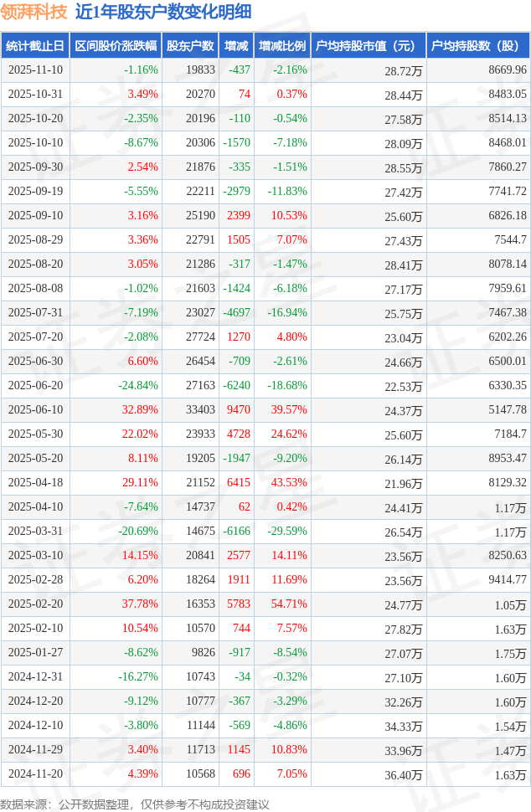Click the -24.84% price change cell
Image resolution: width=531 pixels, height=812 pixels.
tap(138, 386)
